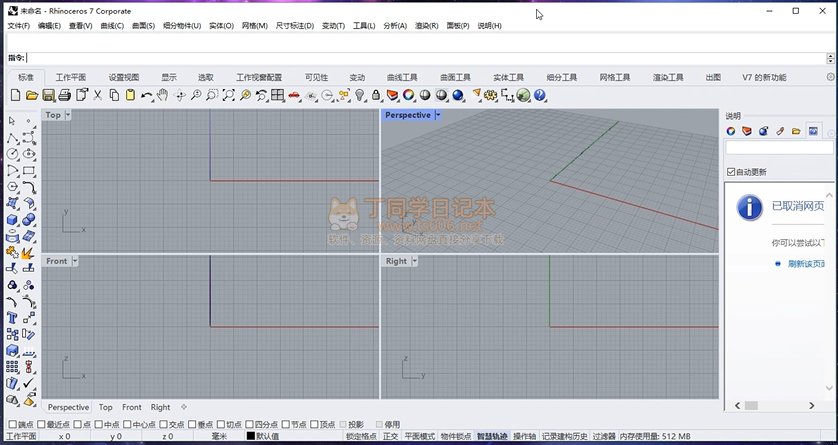Click the Save (floppy disk) icon
The height and width of the screenshot is (445, 838).
48,95
